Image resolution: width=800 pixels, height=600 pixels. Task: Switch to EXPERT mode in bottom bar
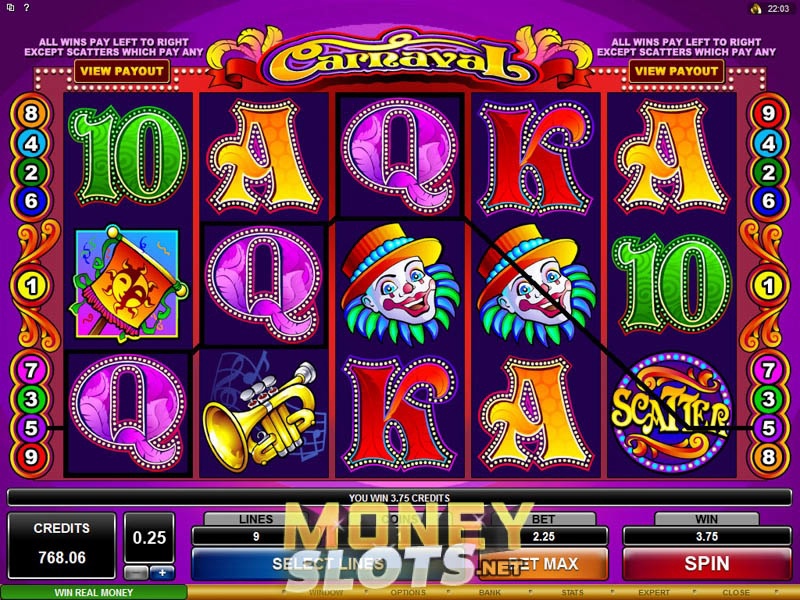pos(654,592)
